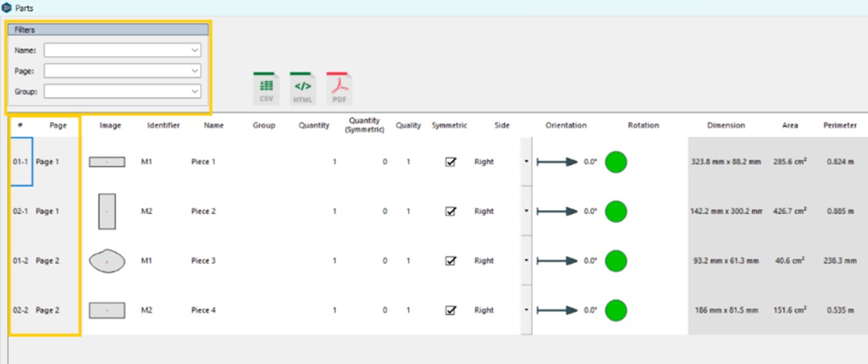This screenshot has height=364, width=868.
Task: Click the name cell 'Piece 4'
Action: (203, 310)
